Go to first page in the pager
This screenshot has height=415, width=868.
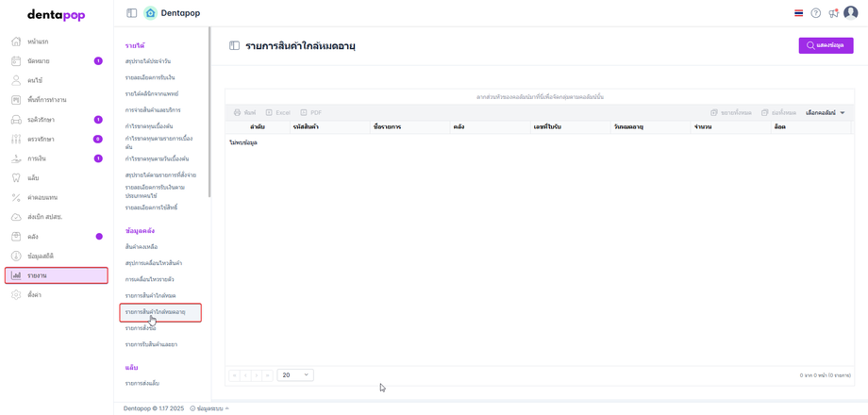tap(234, 375)
